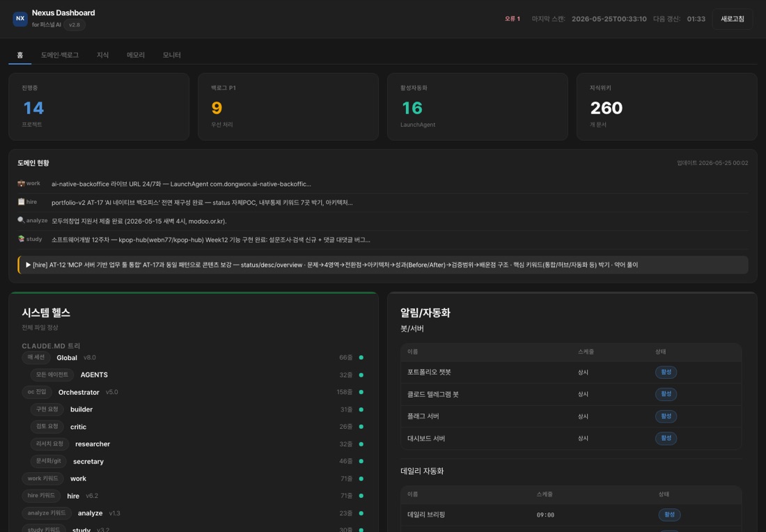The width and height of the screenshot is (766, 532).
Task: Click the 오류 1 error indicator
Action: (512, 19)
